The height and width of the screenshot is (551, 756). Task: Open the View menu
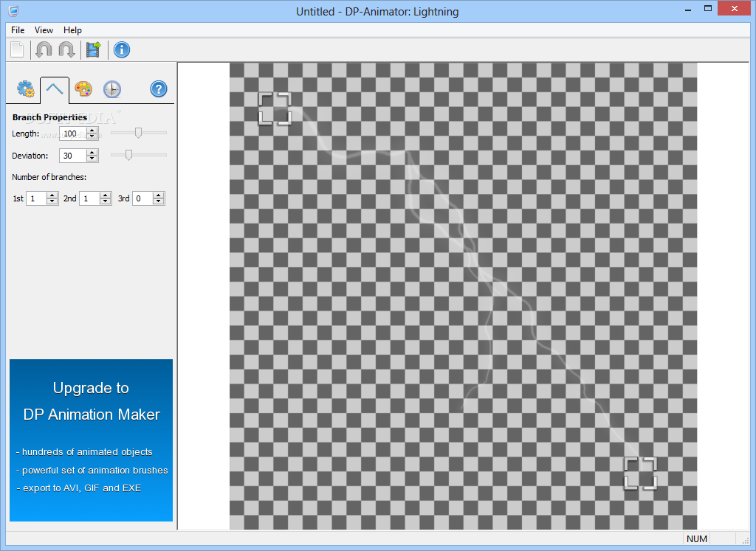44,30
